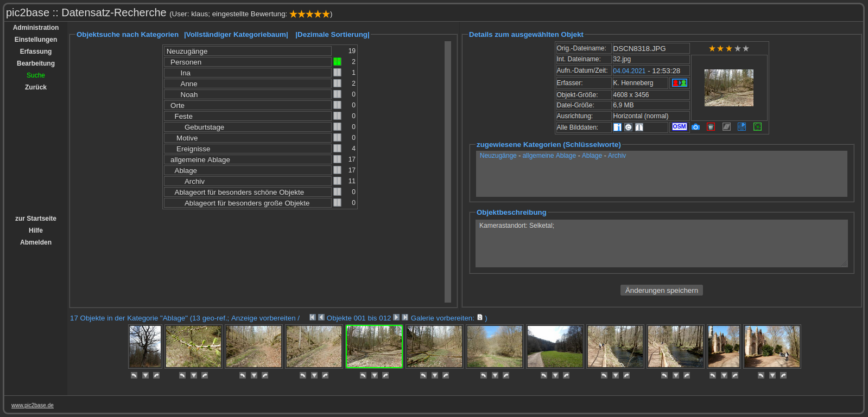Jump to the last page of objects
The width and height of the screenshot is (868, 417).
[x=405, y=318]
